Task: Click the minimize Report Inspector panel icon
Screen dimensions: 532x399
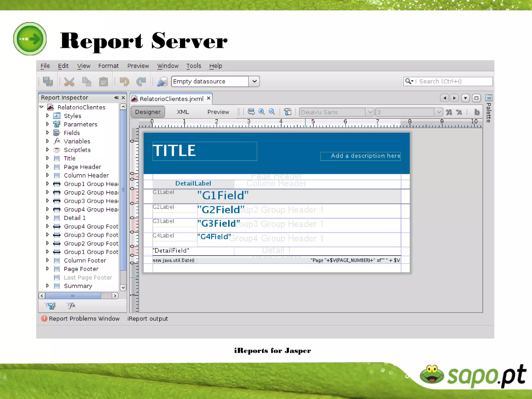Action: [x=116, y=98]
